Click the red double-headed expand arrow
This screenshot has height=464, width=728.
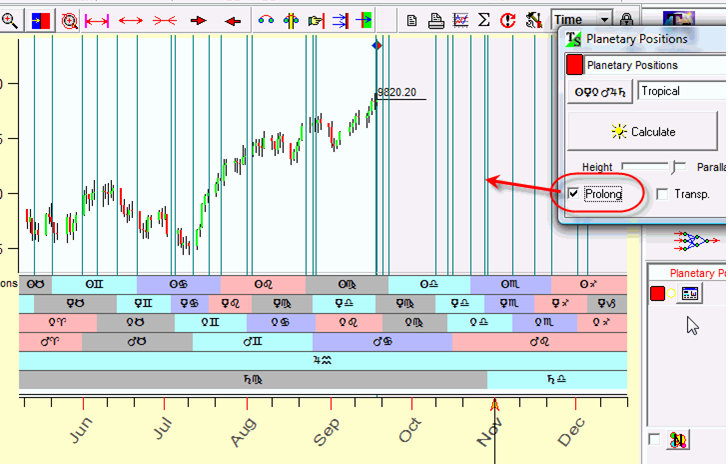pos(130,21)
